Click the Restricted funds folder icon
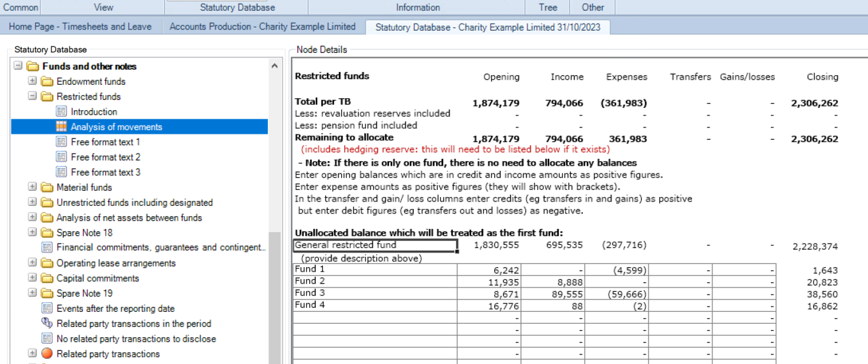The width and height of the screenshot is (868, 364). point(47,96)
